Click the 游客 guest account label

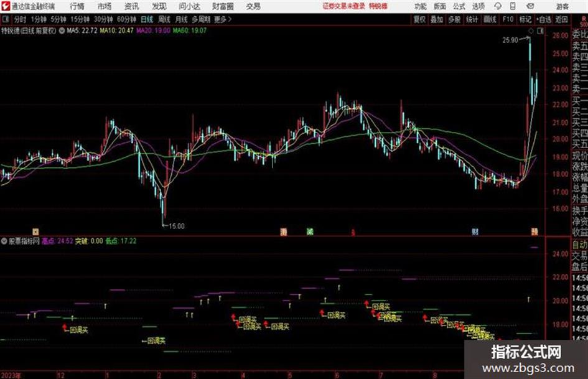coord(562,6)
